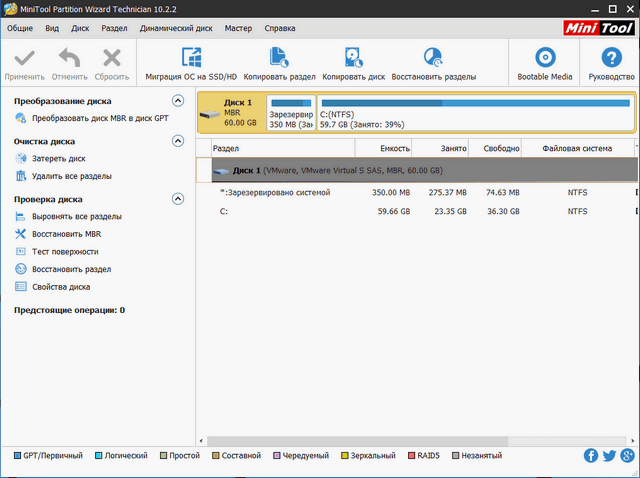Open the Manual help icon
This screenshot has width=640, height=478.
610,57
